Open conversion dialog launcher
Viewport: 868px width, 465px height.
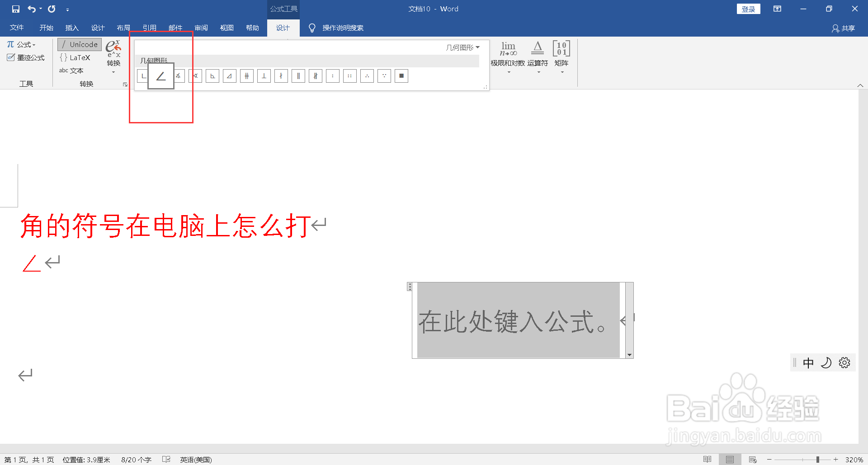point(125,85)
